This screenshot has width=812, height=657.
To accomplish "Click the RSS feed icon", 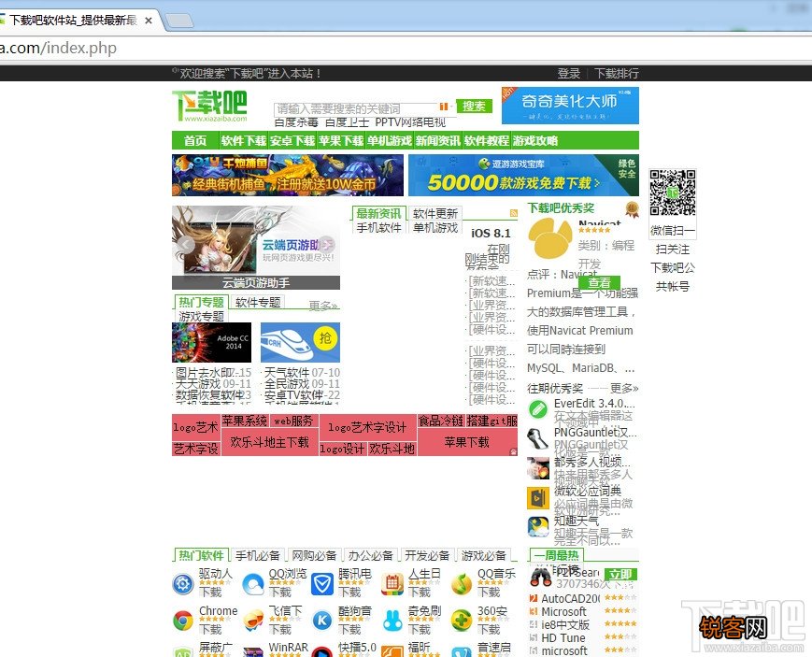I will click(x=513, y=212).
